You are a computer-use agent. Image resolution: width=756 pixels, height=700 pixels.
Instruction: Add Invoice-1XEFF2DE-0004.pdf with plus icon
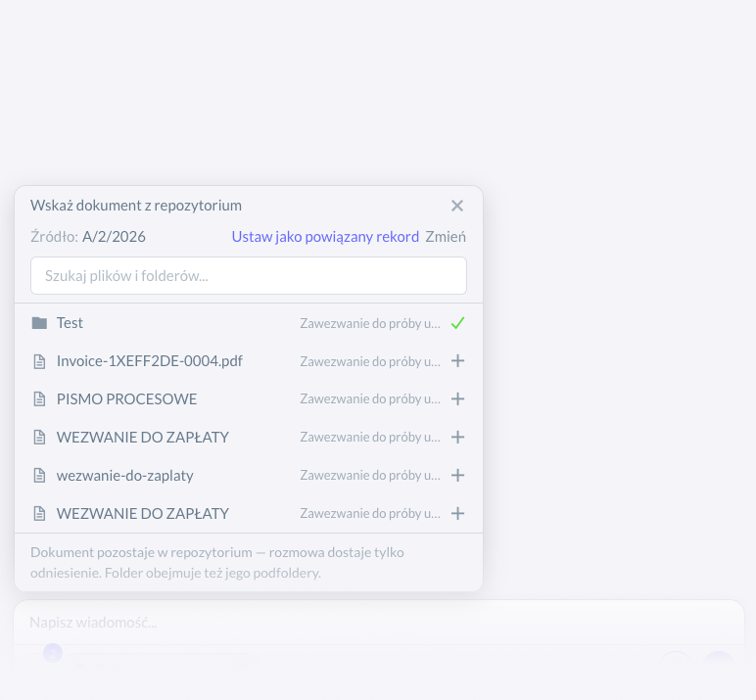pos(457,361)
